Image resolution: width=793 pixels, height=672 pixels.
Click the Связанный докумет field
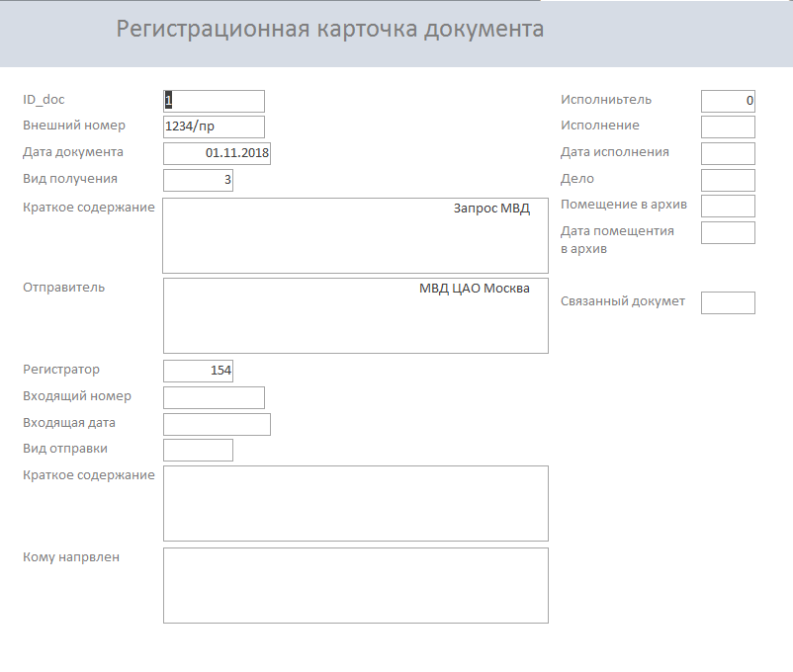(729, 302)
